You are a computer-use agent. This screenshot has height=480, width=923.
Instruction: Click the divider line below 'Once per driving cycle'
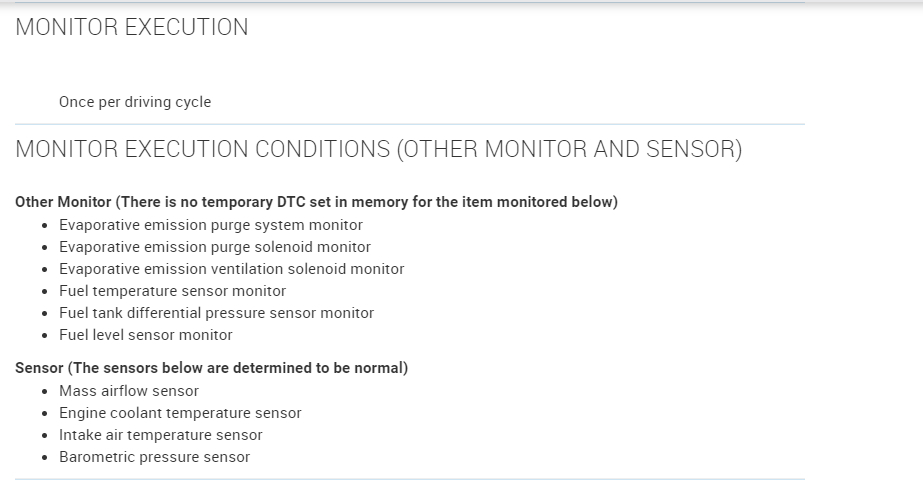(x=410, y=124)
